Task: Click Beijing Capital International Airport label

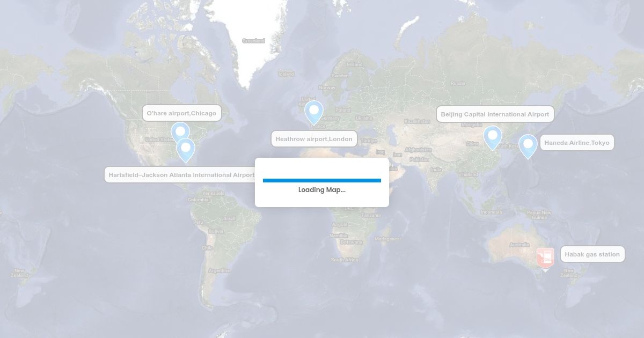Action: 495,114
